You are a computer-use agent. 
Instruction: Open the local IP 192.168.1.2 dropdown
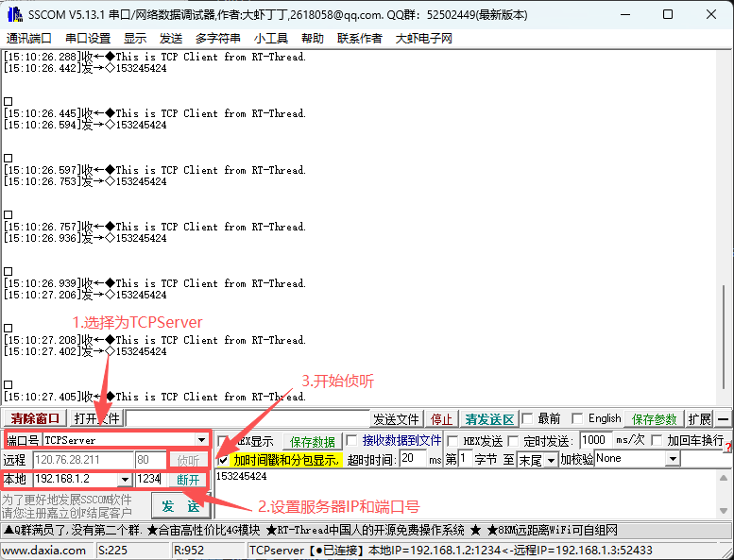pyautogui.click(x=125, y=480)
